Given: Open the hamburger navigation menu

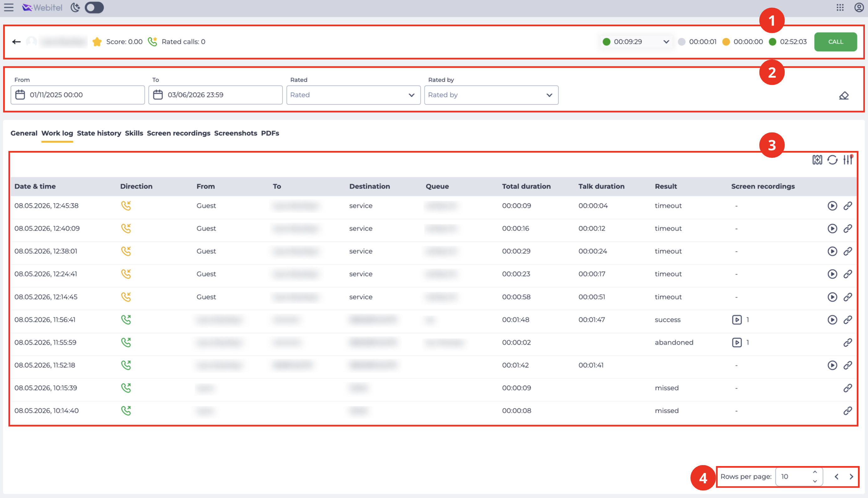Looking at the screenshot, I should point(8,8).
